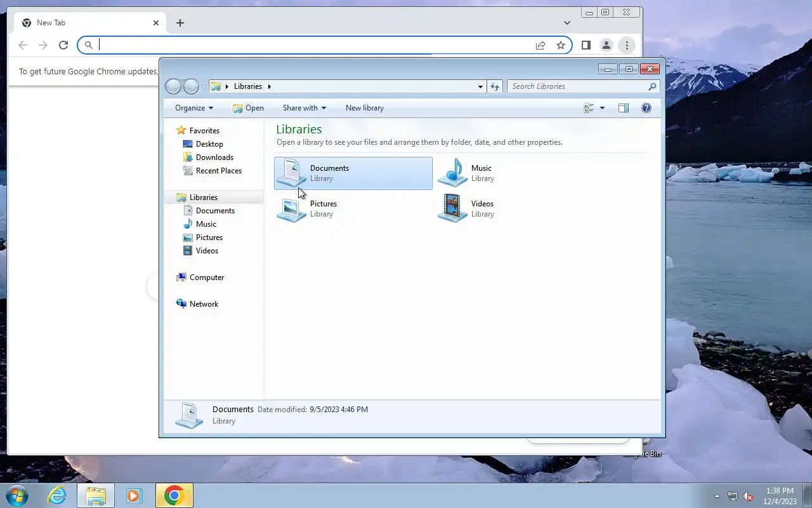Open Chrome profile avatar
The height and width of the screenshot is (508, 812).
coord(606,45)
